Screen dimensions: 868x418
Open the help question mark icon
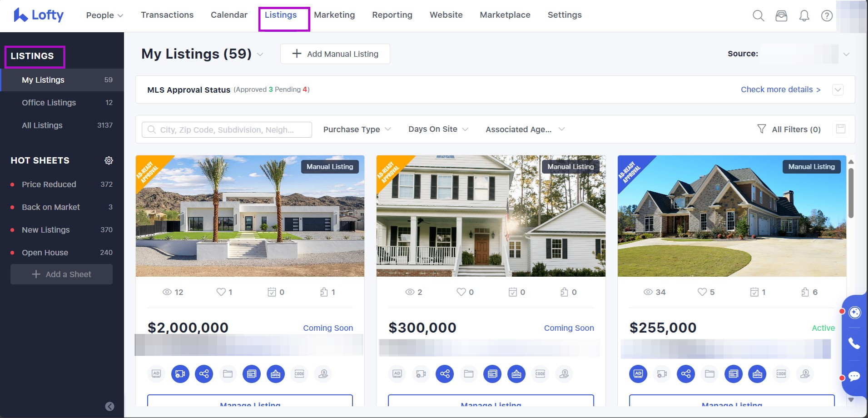827,16
